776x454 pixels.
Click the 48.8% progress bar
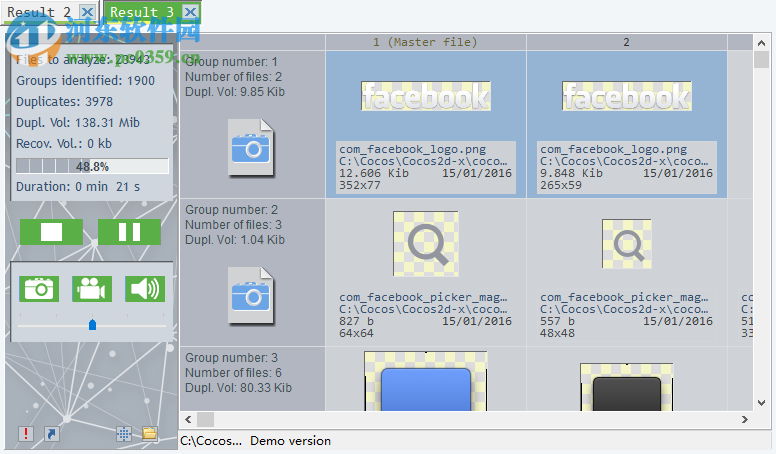click(92, 166)
